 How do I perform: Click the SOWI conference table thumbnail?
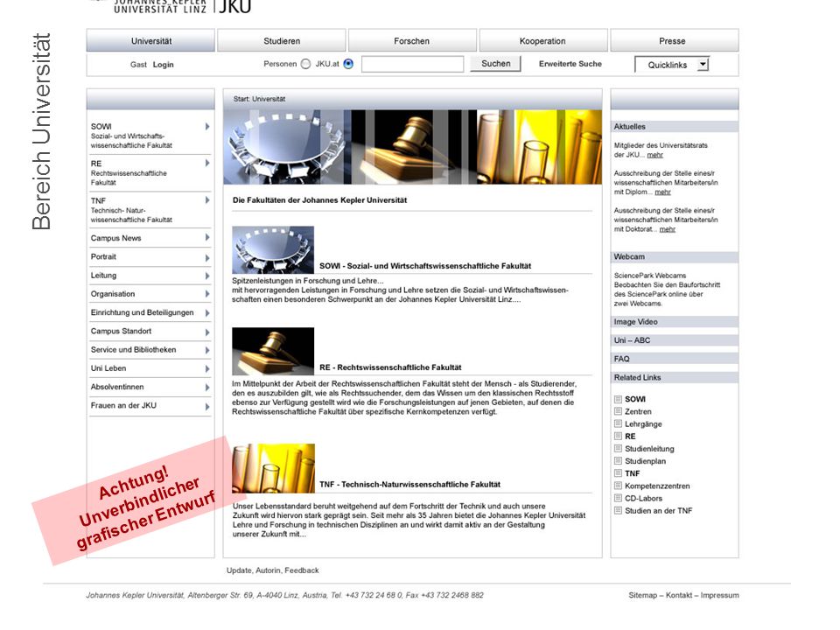pyautogui.click(x=273, y=249)
